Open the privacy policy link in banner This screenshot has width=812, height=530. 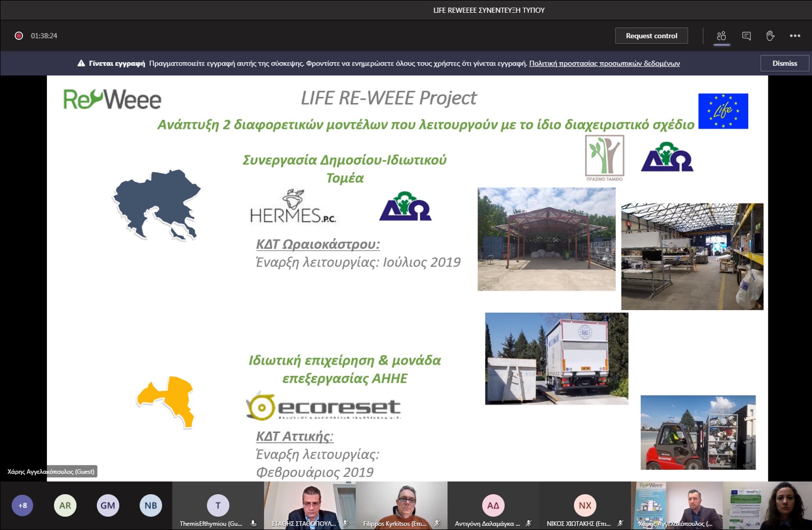point(604,63)
